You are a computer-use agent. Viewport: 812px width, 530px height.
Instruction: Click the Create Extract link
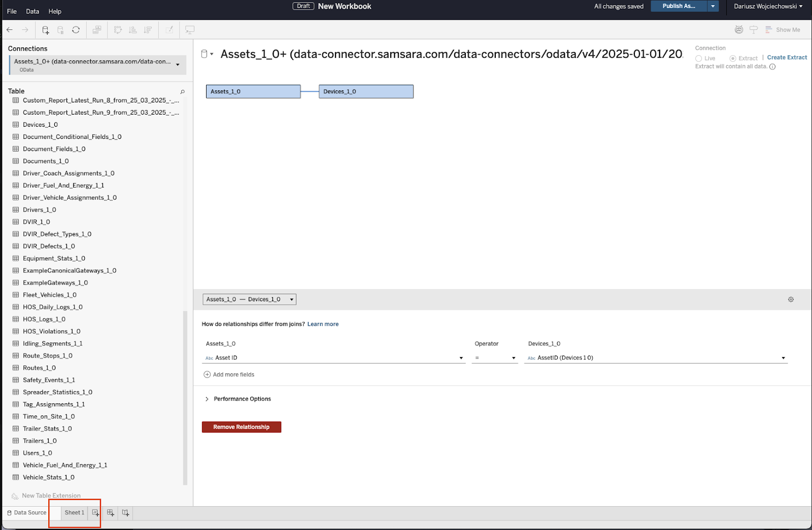787,57
